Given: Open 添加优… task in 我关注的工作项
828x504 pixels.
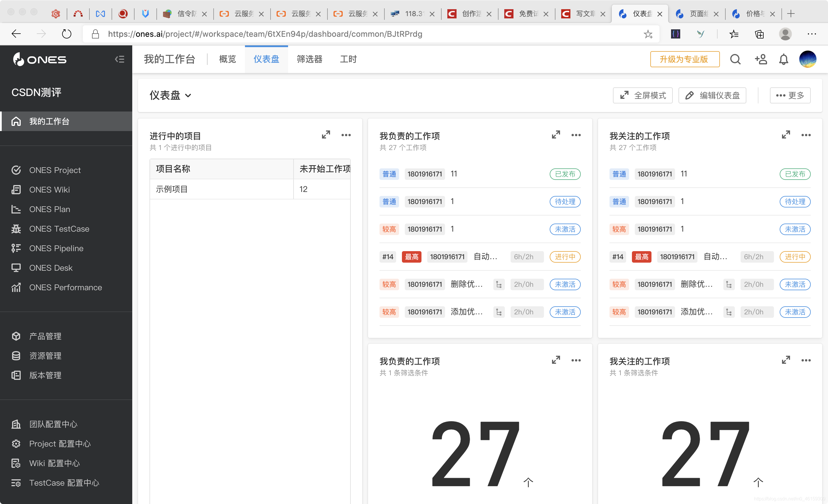Looking at the screenshot, I should coord(710,312).
